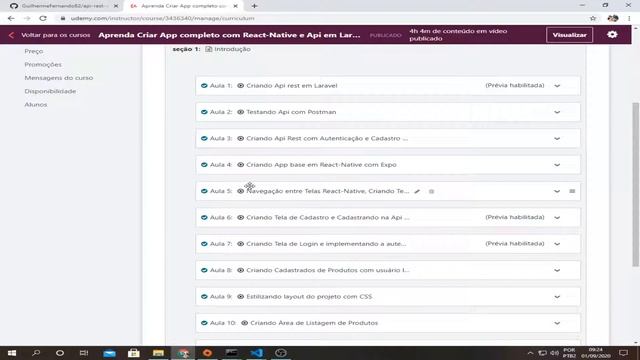
Task: Expand Aula 3 chevron for Autenticação e Cadastro
Action: point(557,138)
